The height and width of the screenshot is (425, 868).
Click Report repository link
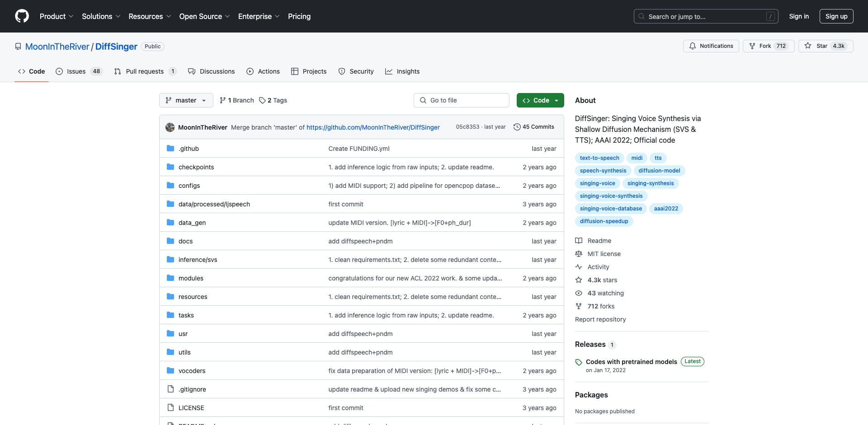tap(600, 319)
